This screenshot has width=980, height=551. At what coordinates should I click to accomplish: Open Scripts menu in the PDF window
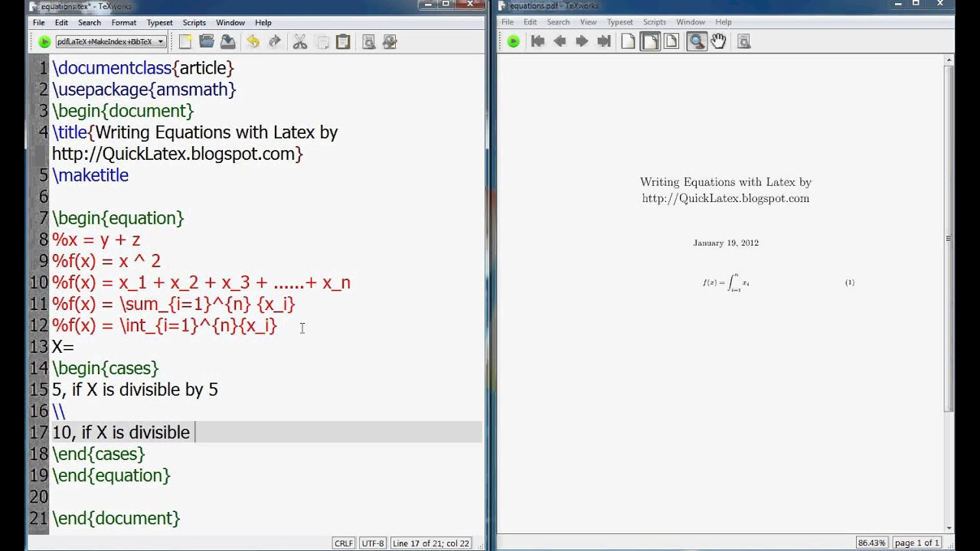point(655,22)
